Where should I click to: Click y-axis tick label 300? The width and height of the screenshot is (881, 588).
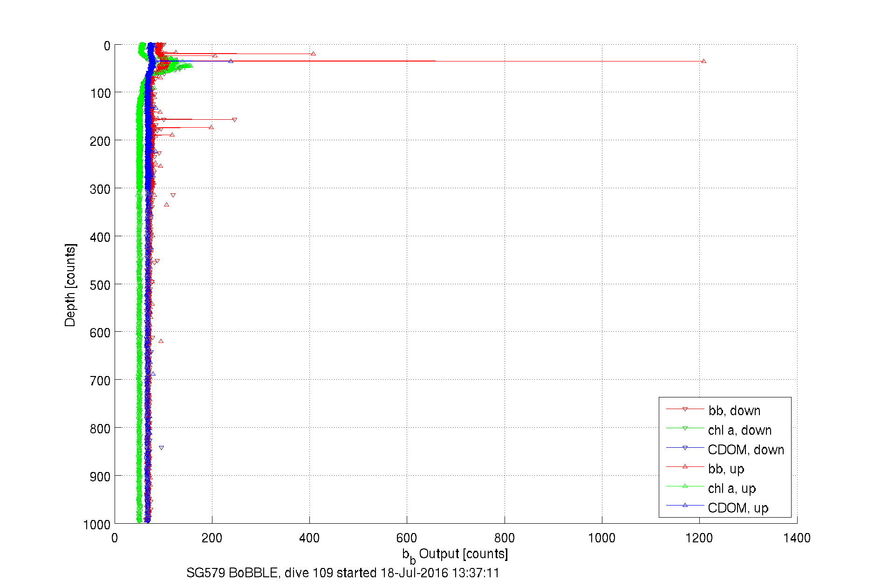click(x=101, y=189)
